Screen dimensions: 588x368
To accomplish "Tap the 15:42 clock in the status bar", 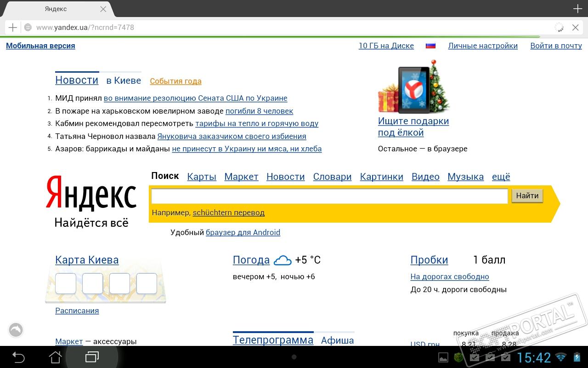I will click(x=534, y=357).
